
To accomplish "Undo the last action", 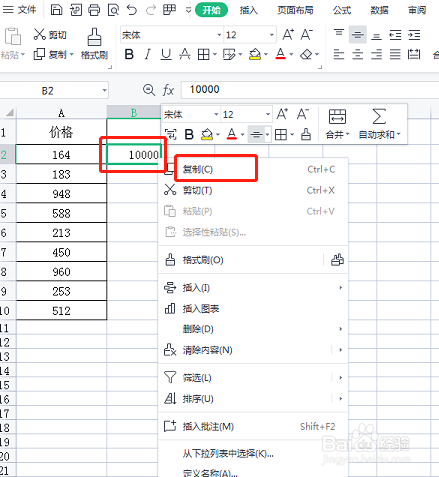I will coord(132,10).
